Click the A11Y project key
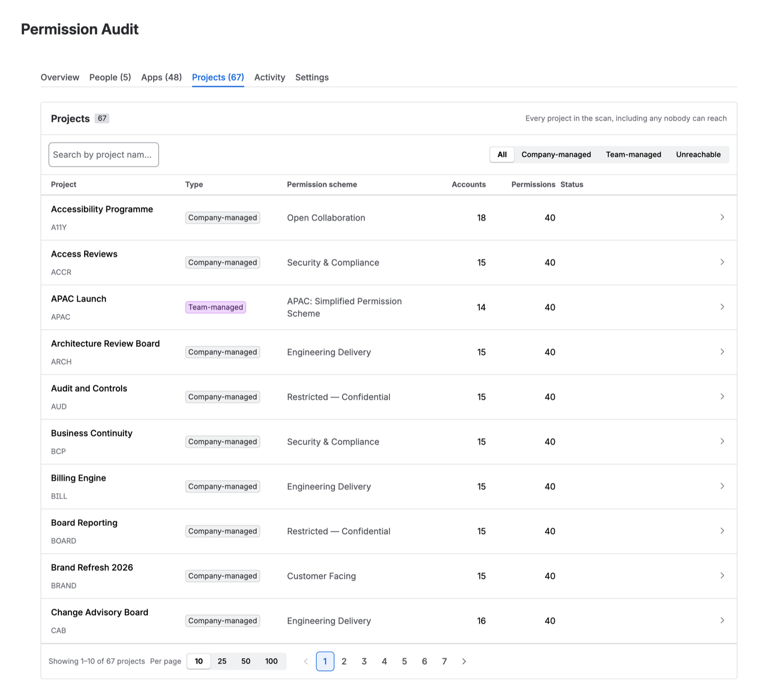 point(59,227)
